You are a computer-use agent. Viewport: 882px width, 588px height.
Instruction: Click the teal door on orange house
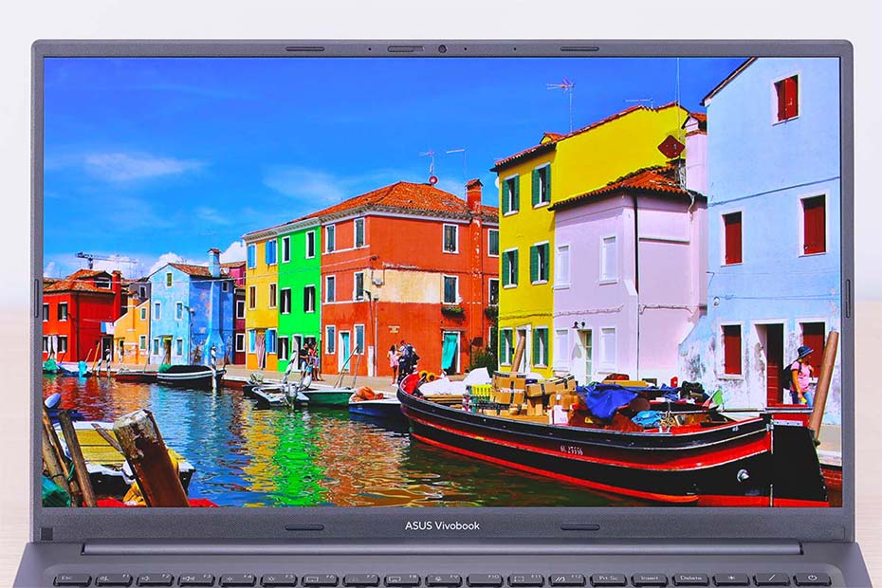[450, 351]
